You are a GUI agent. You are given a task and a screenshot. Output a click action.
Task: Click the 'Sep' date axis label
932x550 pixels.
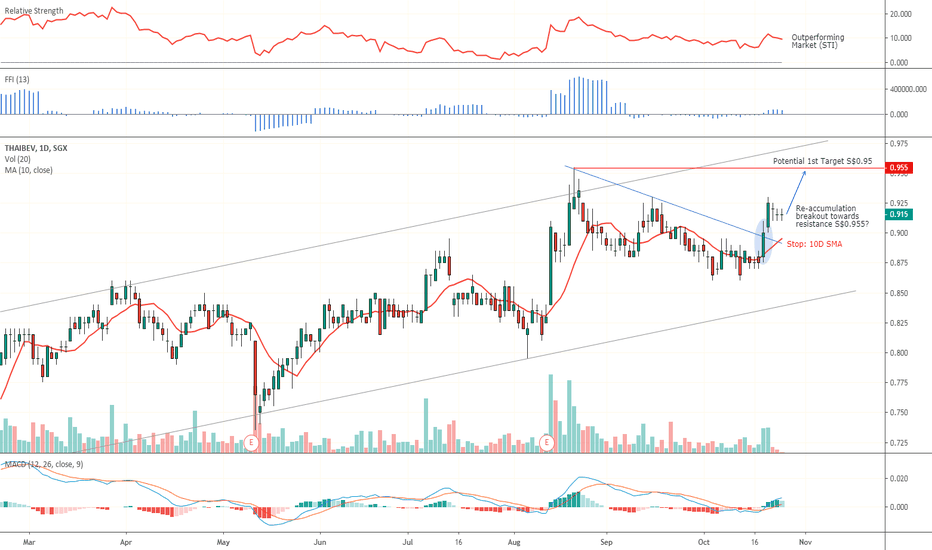pyautogui.click(x=606, y=542)
